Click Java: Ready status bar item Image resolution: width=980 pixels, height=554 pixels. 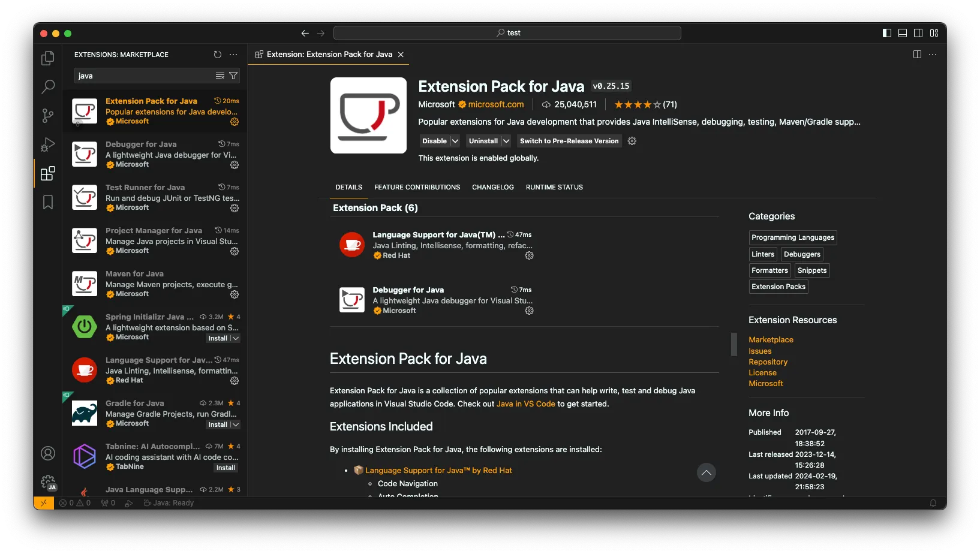coord(169,503)
